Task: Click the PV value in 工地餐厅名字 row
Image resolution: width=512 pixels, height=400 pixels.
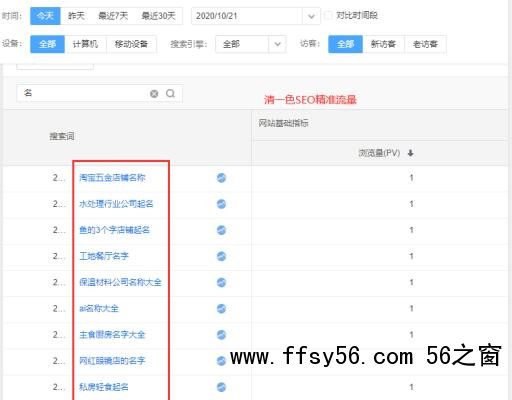Action: [x=411, y=256]
